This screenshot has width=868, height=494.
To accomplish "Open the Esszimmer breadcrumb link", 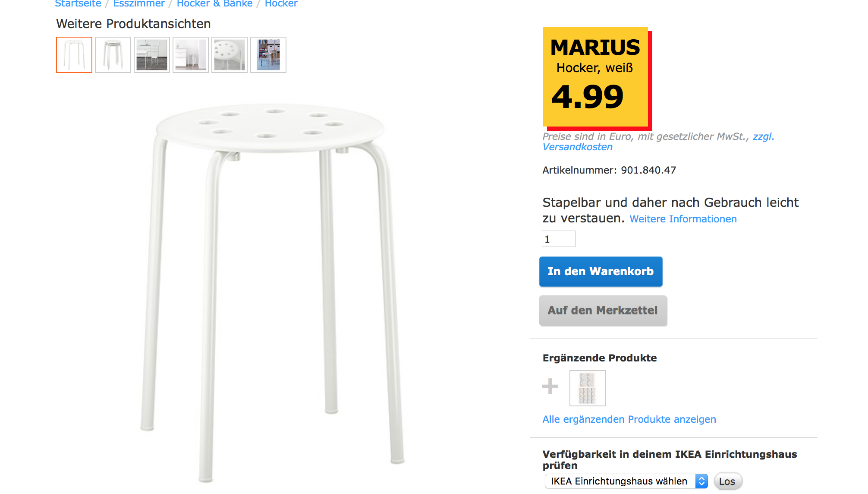I will pyautogui.click(x=139, y=4).
